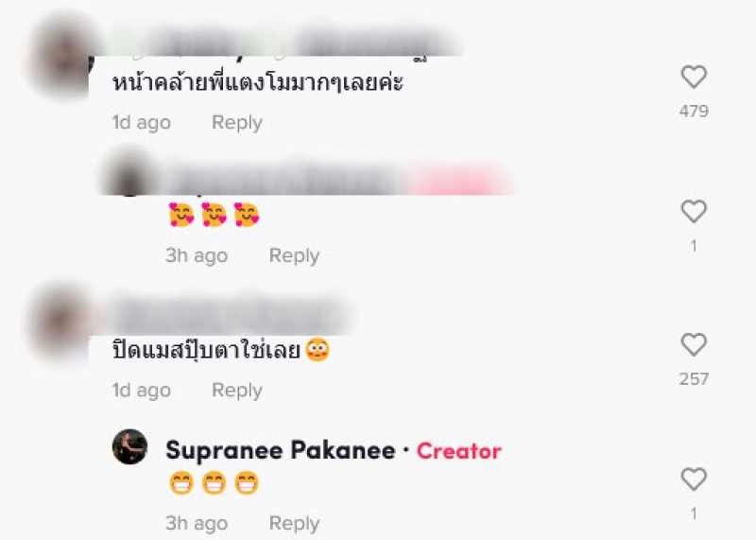The image size is (756, 540).
Task: Click the blurred username of the top commenter
Action: pos(284,44)
